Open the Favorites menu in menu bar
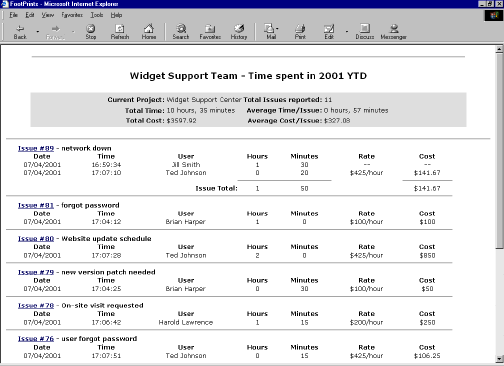Viewport: 504px width, 366px height. [72, 15]
